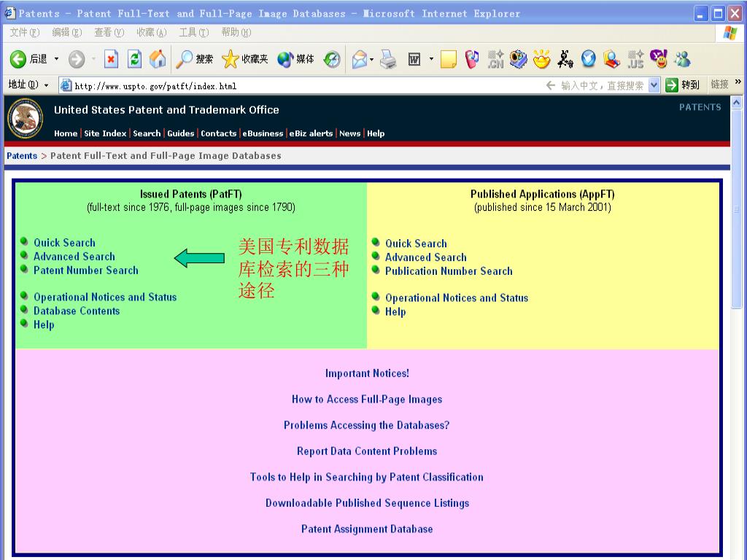Click the Forward arrow button
Viewport: 747px width, 560px height.
(x=76, y=59)
